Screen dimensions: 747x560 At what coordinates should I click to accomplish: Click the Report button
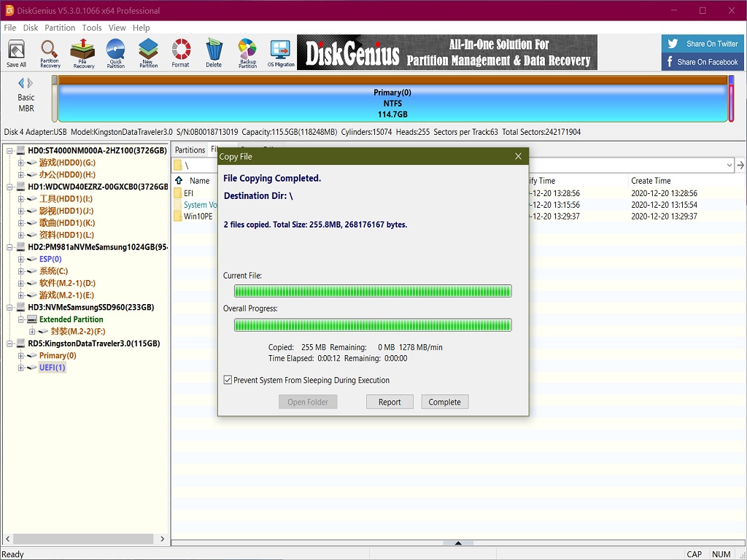(390, 402)
